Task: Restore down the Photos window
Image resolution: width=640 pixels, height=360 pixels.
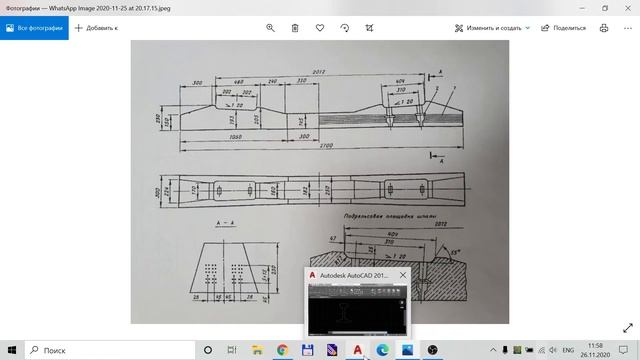Action: (x=605, y=8)
